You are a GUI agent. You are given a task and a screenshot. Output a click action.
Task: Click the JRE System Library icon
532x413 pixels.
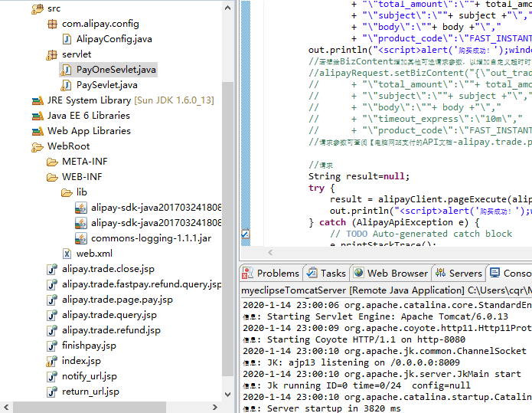(38, 101)
